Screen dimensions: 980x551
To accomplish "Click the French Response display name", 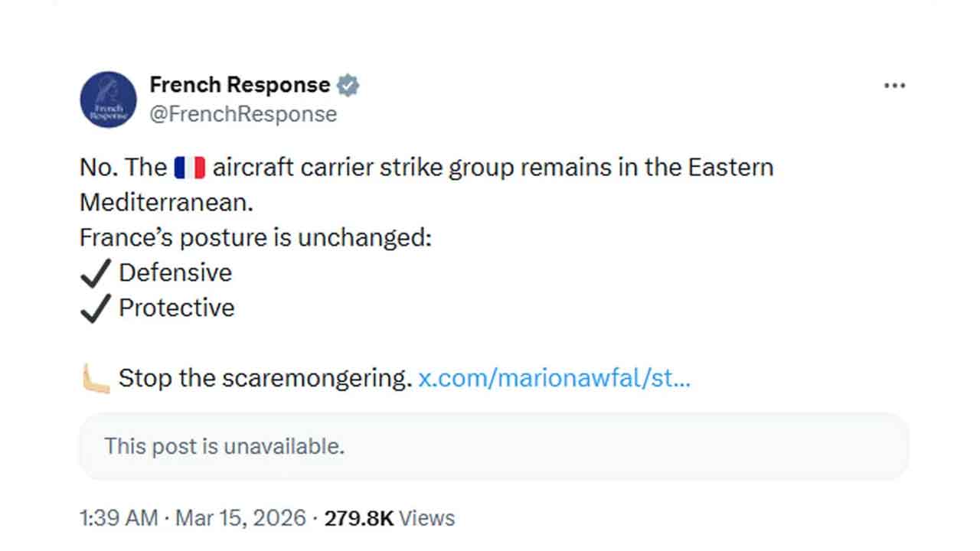I will tap(240, 84).
